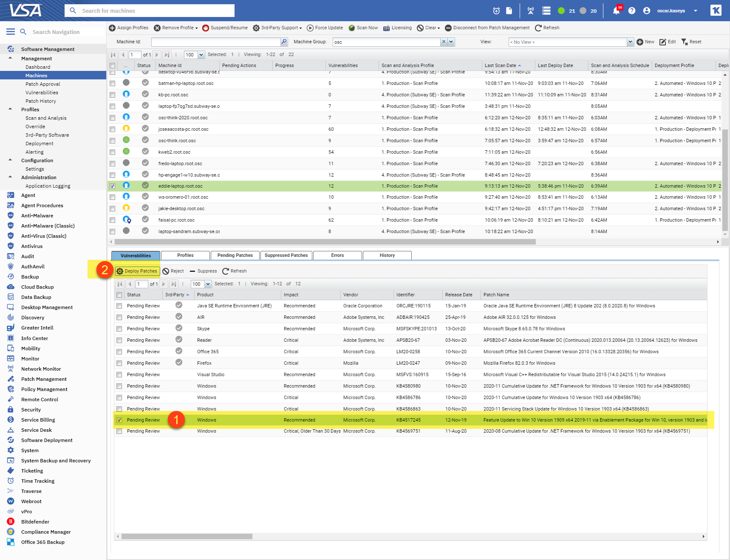The height and width of the screenshot is (560, 730).
Task: Open the server stack icon in header
Action: 546,11
